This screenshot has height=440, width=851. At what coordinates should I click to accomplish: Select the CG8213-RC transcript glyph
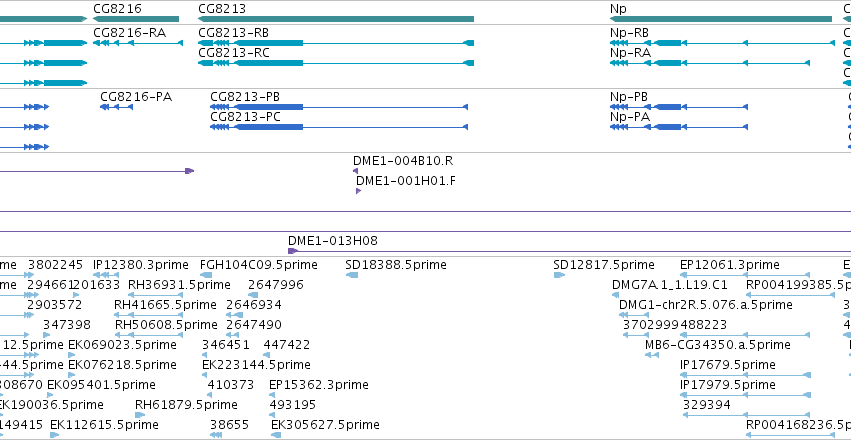click(x=336, y=63)
